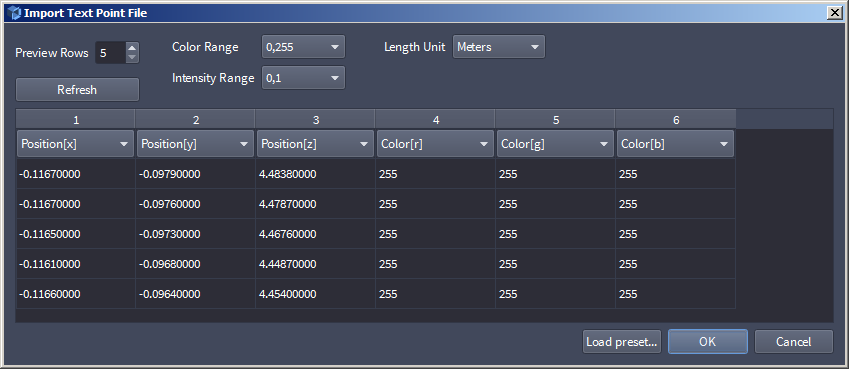Open the Position[x] column type dropdown
The height and width of the screenshot is (369, 849).
pos(75,144)
